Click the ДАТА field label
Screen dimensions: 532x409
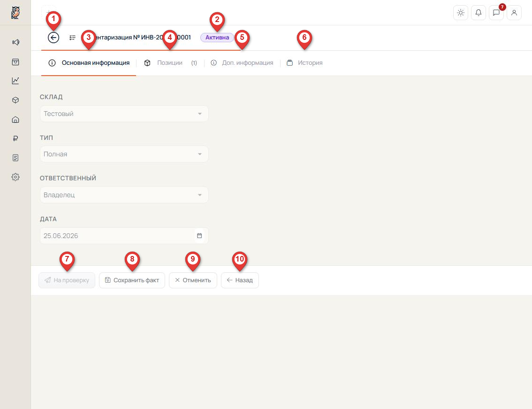48,219
